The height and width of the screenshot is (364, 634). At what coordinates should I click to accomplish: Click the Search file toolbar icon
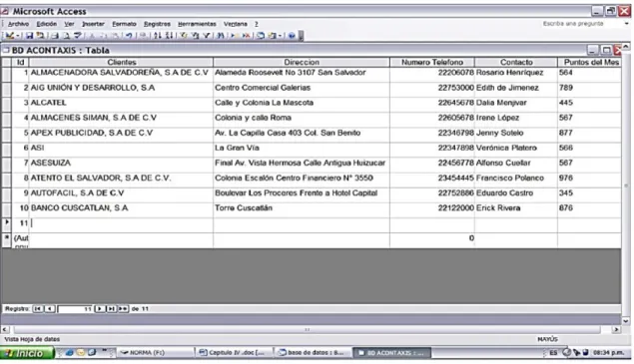click(x=40, y=36)
